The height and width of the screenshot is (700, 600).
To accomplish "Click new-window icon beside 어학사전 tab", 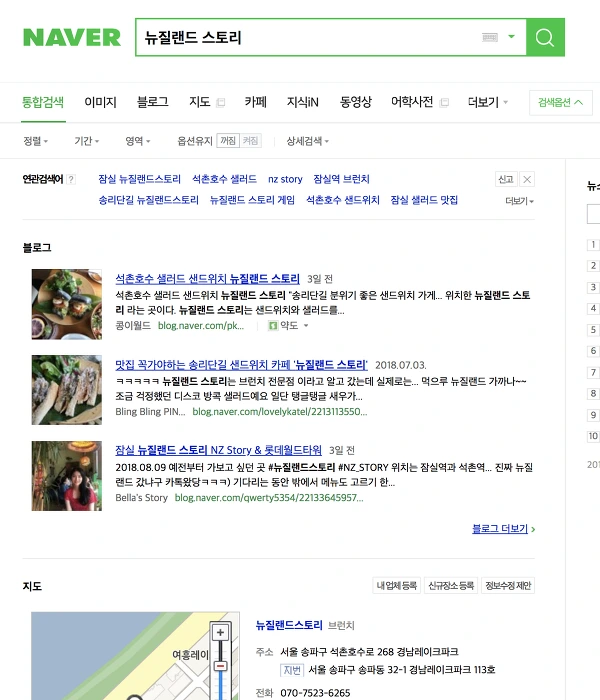I will tap(444, 103).
